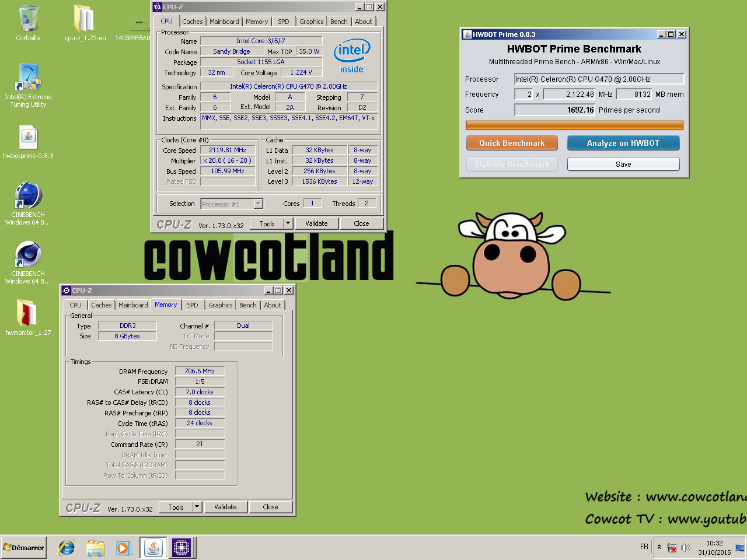Click Tools button in lower CPU-Z
The width and height of the screenshot is (747, 560).
(176, 507)
